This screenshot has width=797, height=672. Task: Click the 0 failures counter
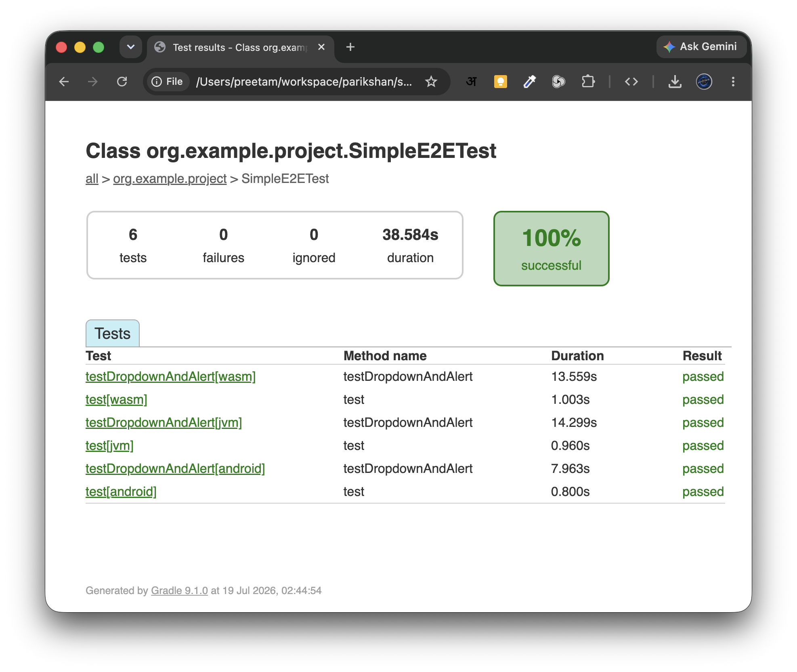(x=223, y=245)
